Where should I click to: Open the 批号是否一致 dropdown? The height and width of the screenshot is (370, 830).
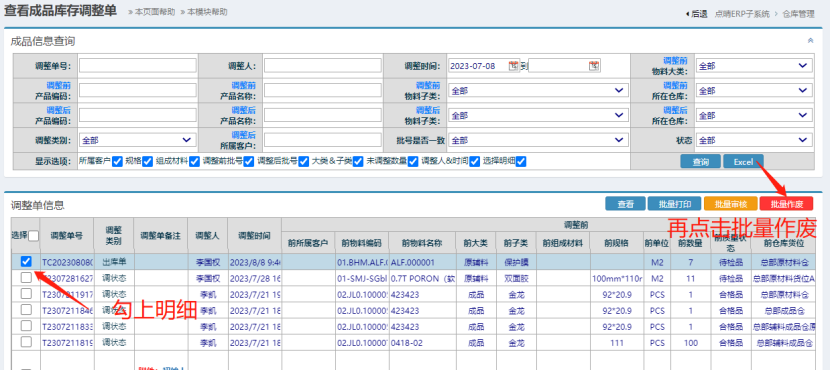[x=538, y=140]
